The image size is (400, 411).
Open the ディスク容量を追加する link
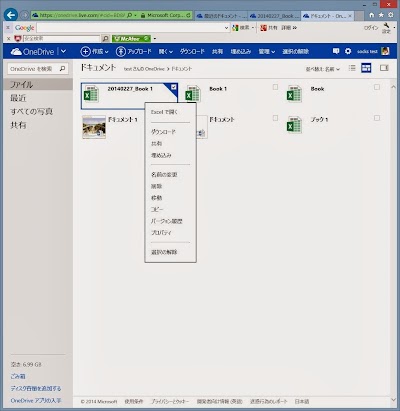click(x=36, y=388)
